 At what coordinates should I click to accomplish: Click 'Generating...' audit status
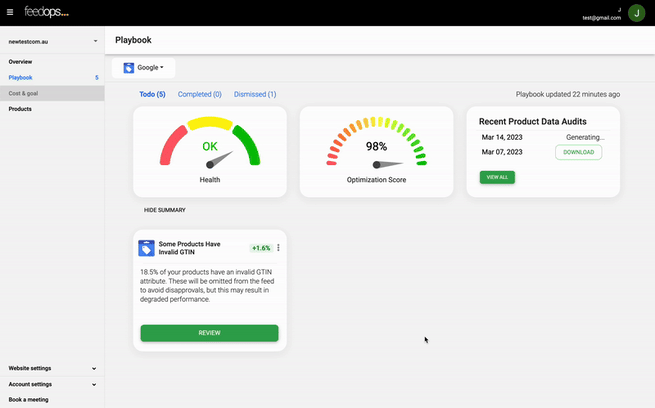click(585, 137)
